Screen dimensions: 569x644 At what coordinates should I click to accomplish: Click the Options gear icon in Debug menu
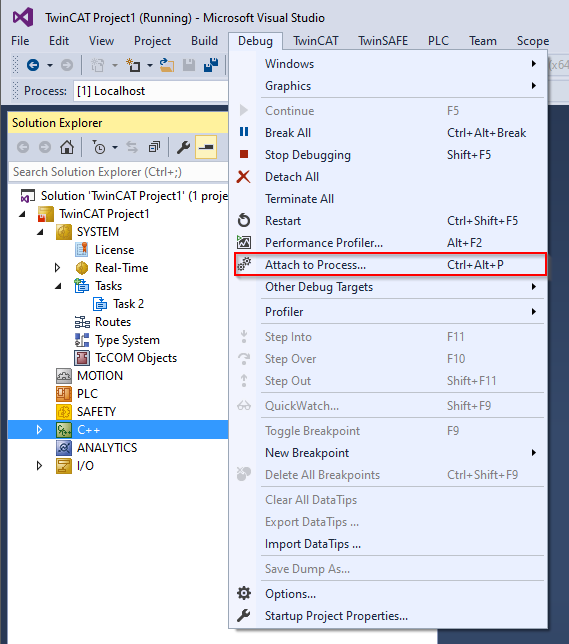(x=244, y=593)
